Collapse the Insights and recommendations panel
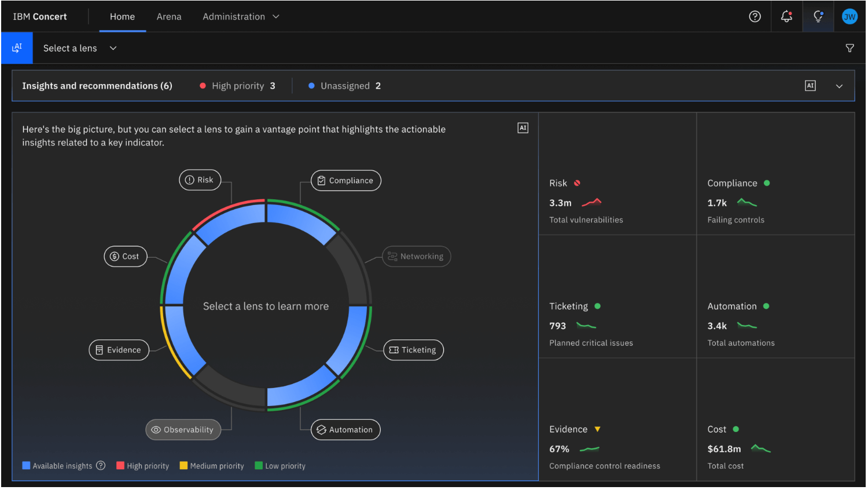The width and height of the screenshot is (868, 490). tap(839, 85)
